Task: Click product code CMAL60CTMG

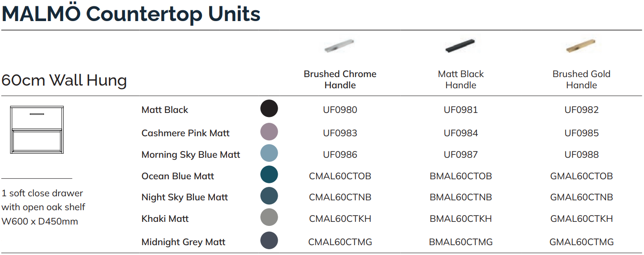Action: tap(340, 242)
